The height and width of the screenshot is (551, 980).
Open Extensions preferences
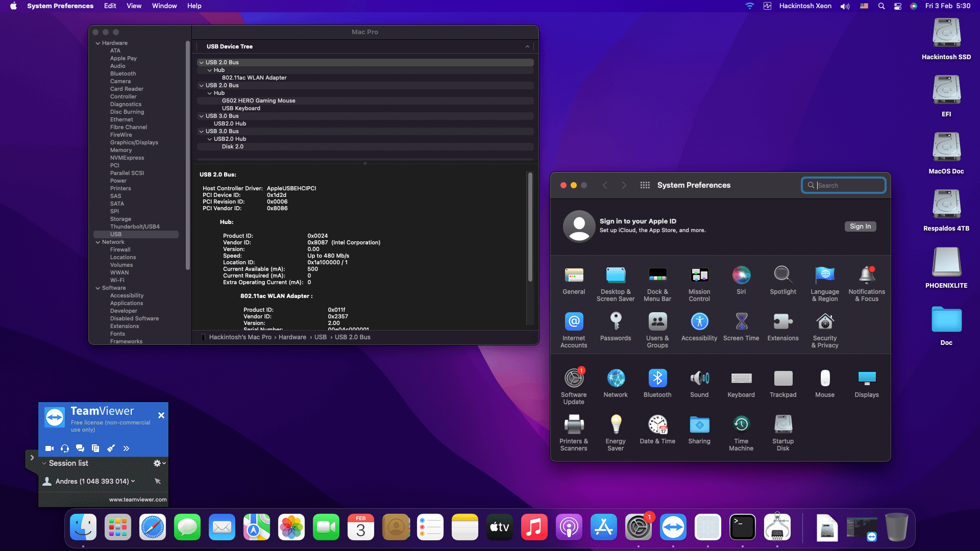pyautogui.click(x=783, y=327)
